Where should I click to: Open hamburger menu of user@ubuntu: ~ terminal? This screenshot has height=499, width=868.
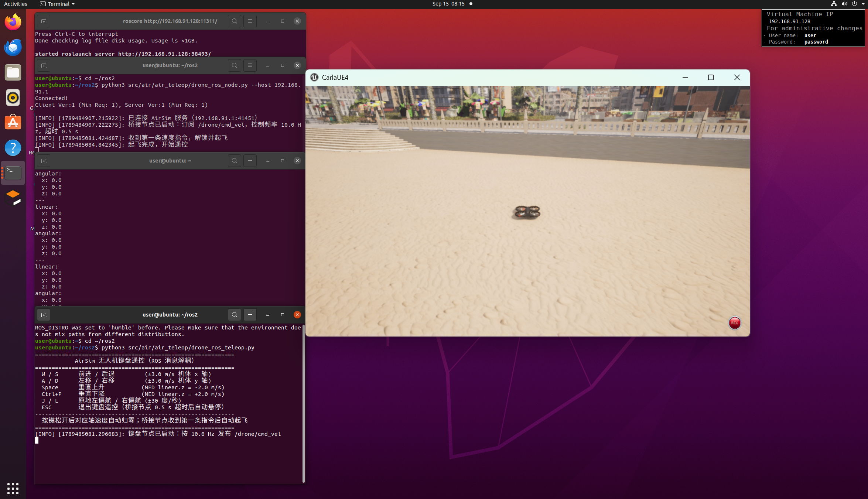(250, 161)
